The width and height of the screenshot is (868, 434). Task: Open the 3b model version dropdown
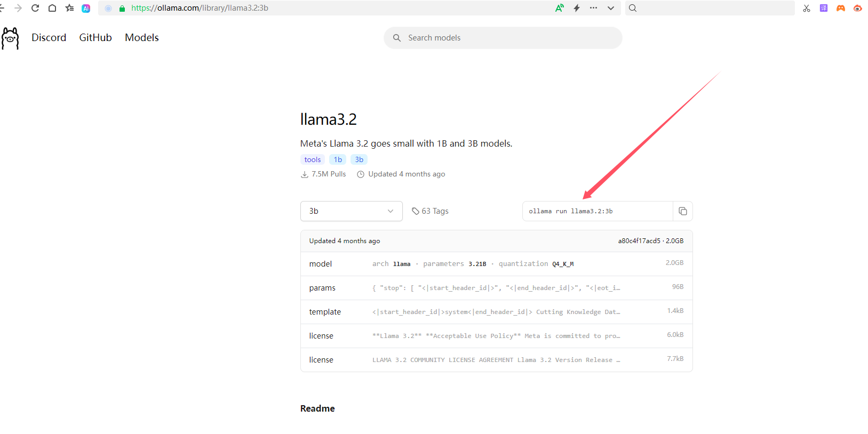351,211
